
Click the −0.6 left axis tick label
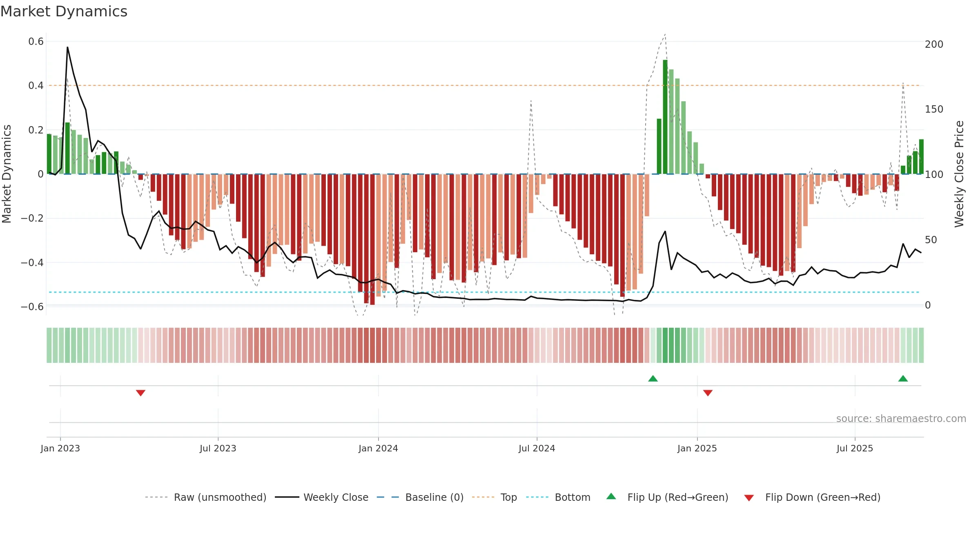(32, 307)
